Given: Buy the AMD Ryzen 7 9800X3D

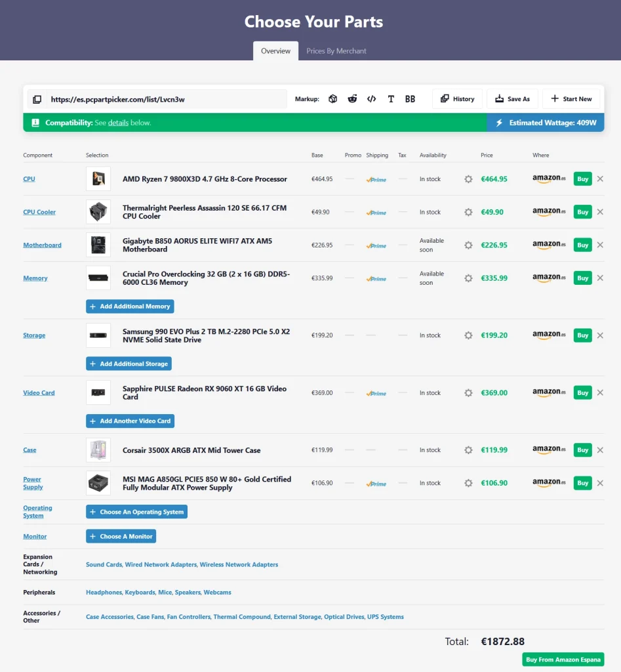Looking at the screenshot, I should [x=582, y=178].
